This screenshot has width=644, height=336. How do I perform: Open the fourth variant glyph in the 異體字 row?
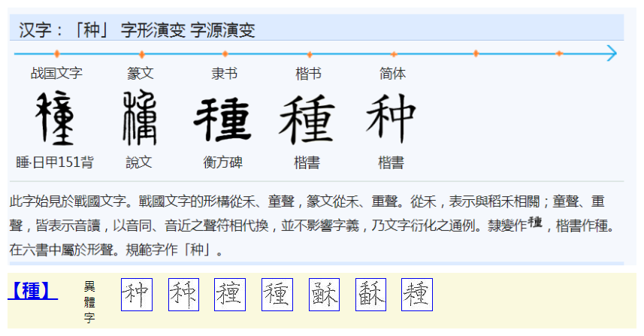coord(277,295)
